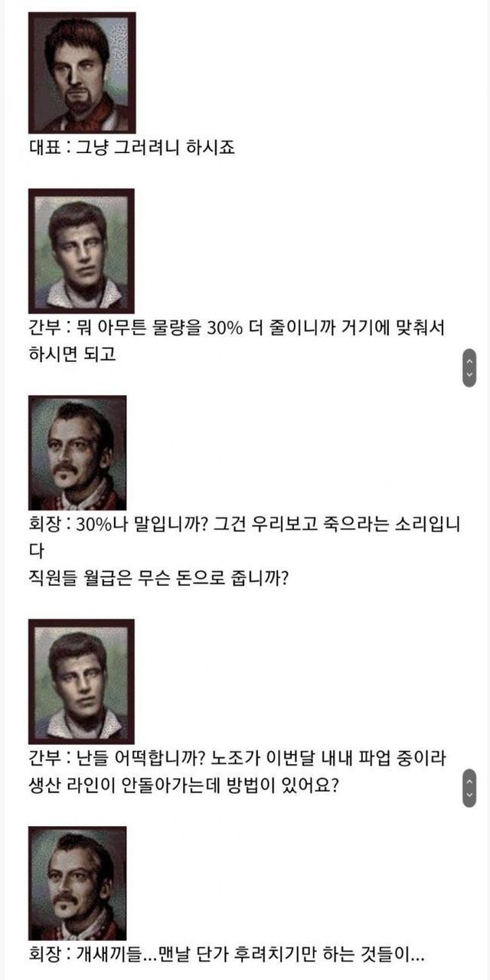Click the text '생산 라인이 안돌아가는데 방법이 있어요?'
Image resolution: width=490 pixels, height=980 pixels.
pyautogui.click(x=184, y=786)
